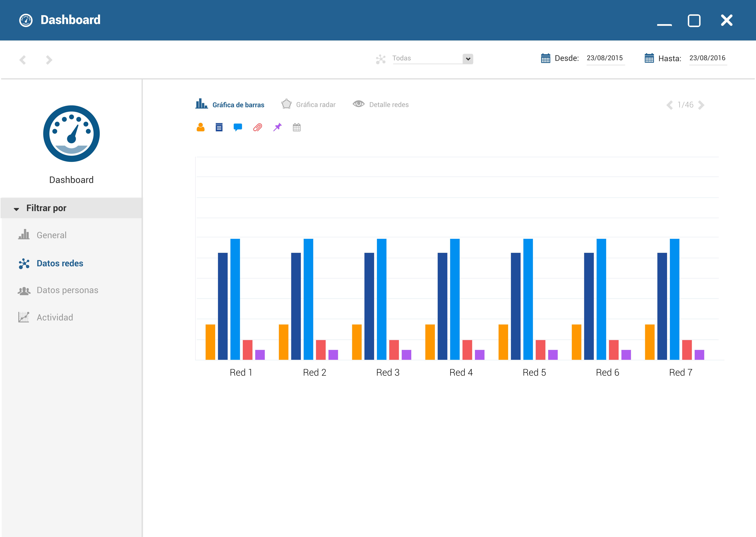The width and height of the screenshot is (756, 537).
Task: Select Datos redes filter
Action: pyautogui.click(x=60, y=263)
